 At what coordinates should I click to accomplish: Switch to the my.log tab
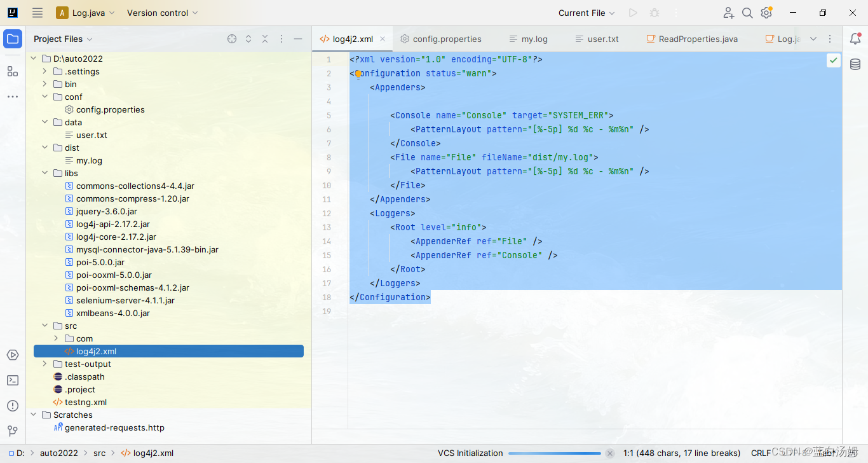click(x=529, y=39)
